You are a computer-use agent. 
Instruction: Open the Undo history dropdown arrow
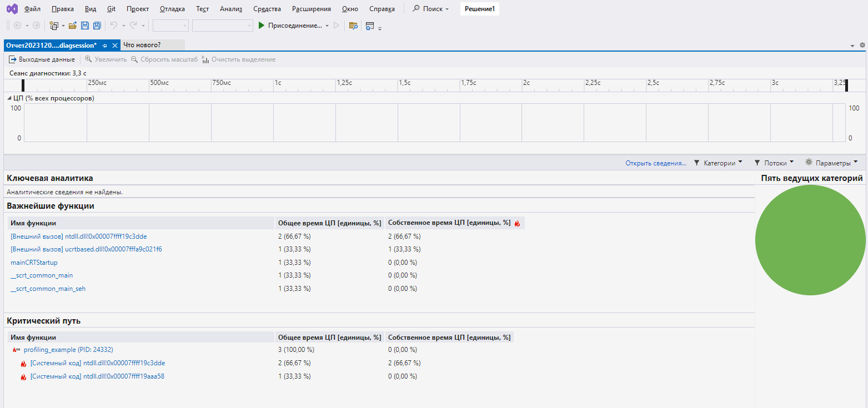[123, 26]
